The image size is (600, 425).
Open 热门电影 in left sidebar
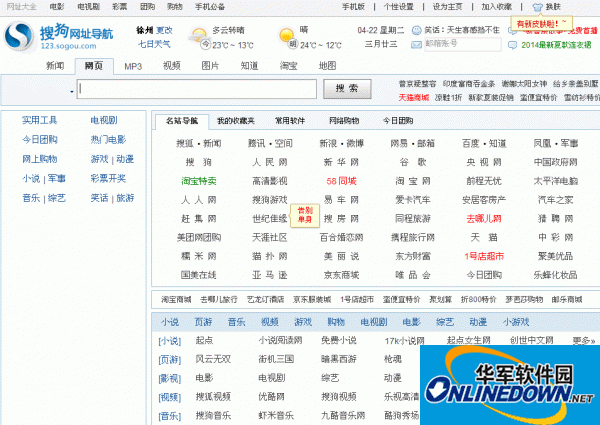click(x=108, y=140)
